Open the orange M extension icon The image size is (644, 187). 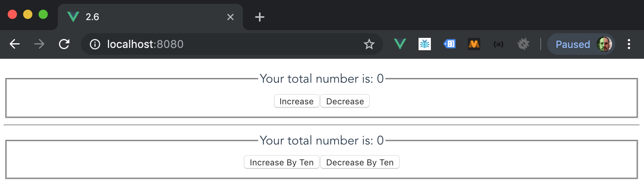coord(474,44)
